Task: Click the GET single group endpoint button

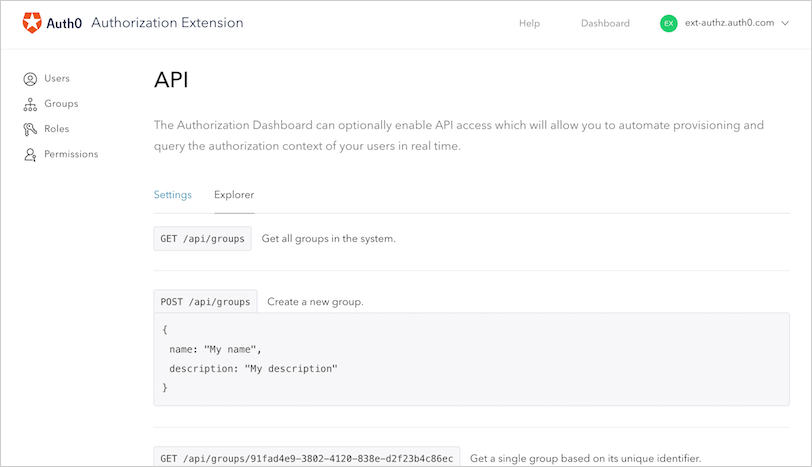Action: point(307,457)
